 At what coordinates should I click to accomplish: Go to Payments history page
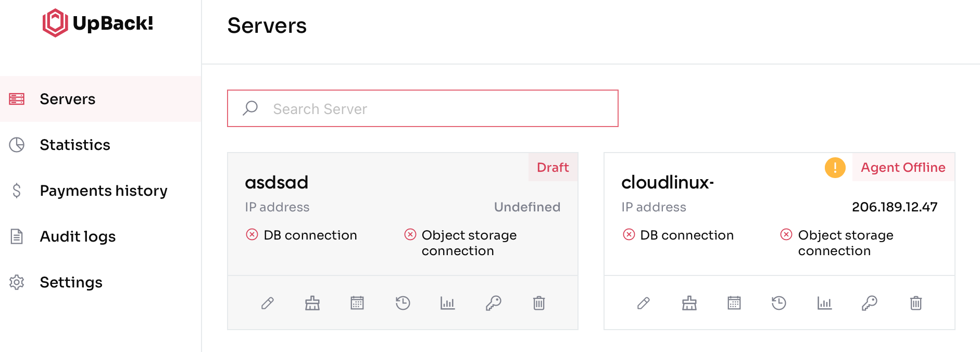(103, 191)
